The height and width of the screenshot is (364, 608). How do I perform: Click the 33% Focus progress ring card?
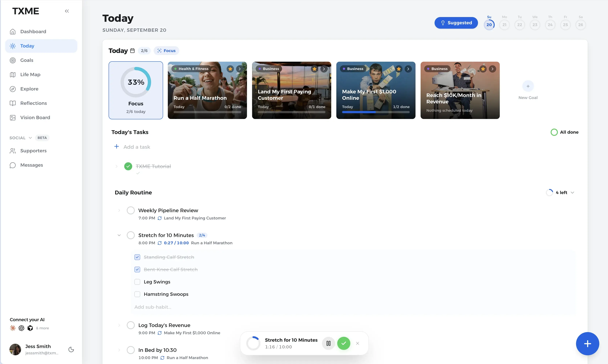point(136,90)
